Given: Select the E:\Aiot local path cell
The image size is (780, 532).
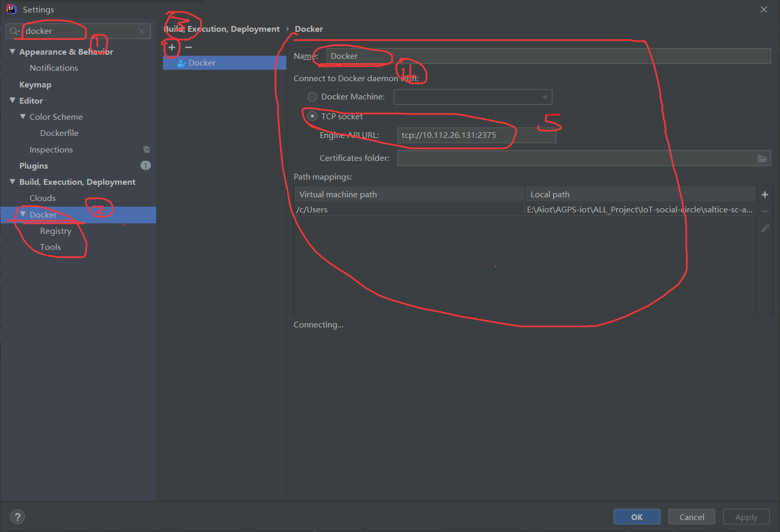Looking at the screenshot, I should point(640,210).
